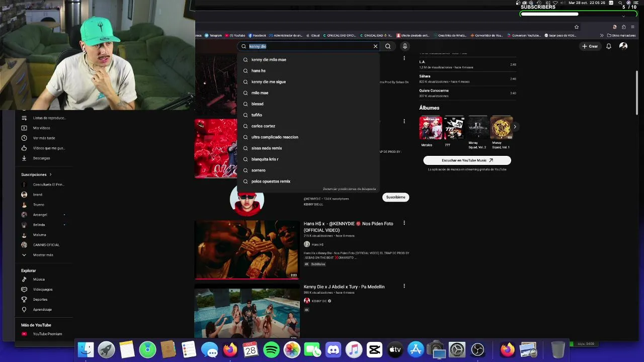Subscribe to KENNY DIE channel
Viewport: 644px width, 362px height.
click(395, 197)
